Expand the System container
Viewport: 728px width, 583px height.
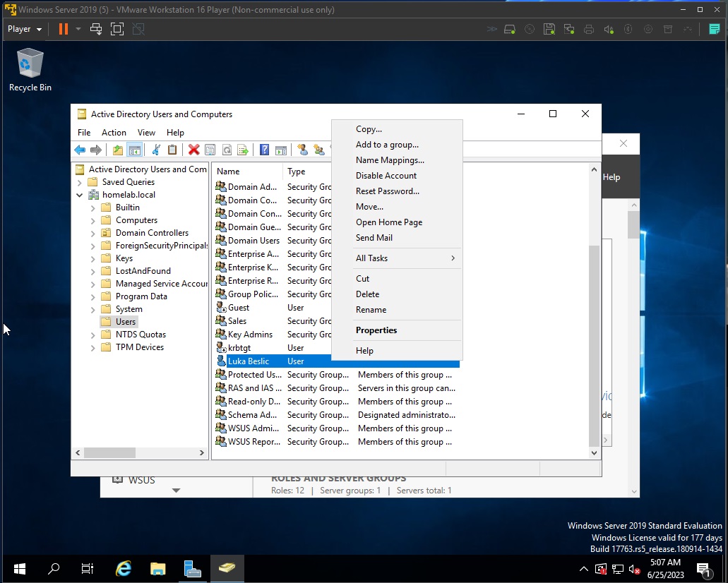93,310
